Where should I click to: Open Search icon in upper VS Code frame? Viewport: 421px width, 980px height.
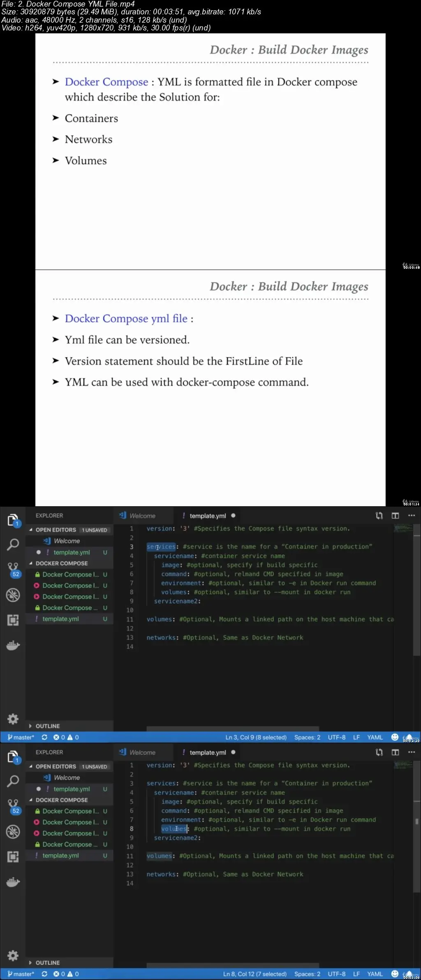click(x=13, y=545)
